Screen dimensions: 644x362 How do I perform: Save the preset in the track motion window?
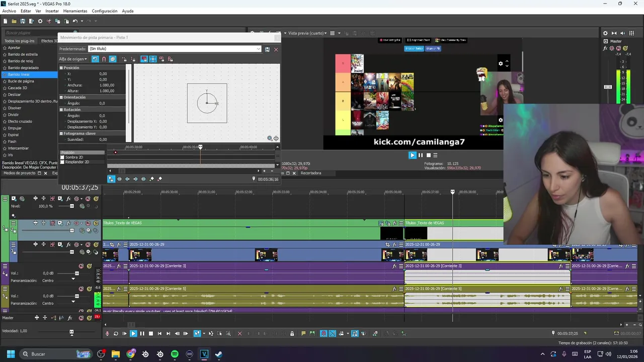(267, 49)
